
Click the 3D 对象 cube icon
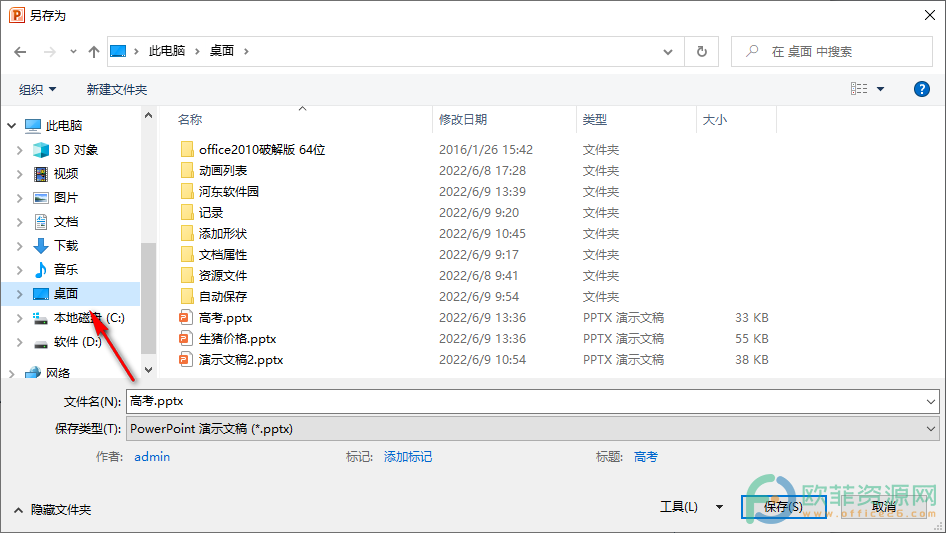pos(40,150)
